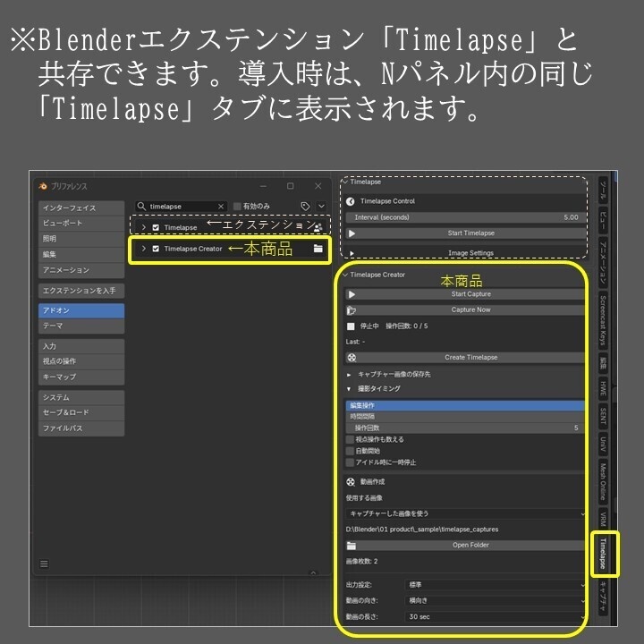Click the 動画作成 film reel icon
The height and width of the screenshot is (644, 644).
point(351,482)
